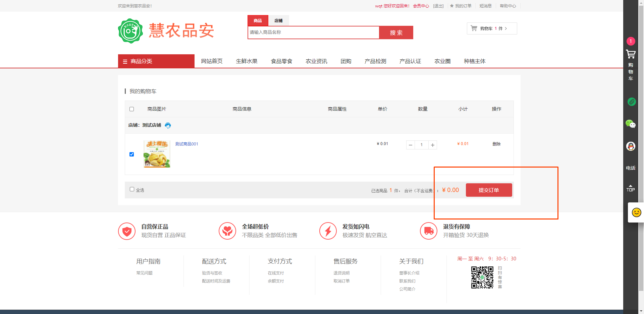Image resolution: width=644 pixels, height=314 pixels.
Task: Click the 删除 link for the item
Action: pyautogui.click(x=496, y=144)
